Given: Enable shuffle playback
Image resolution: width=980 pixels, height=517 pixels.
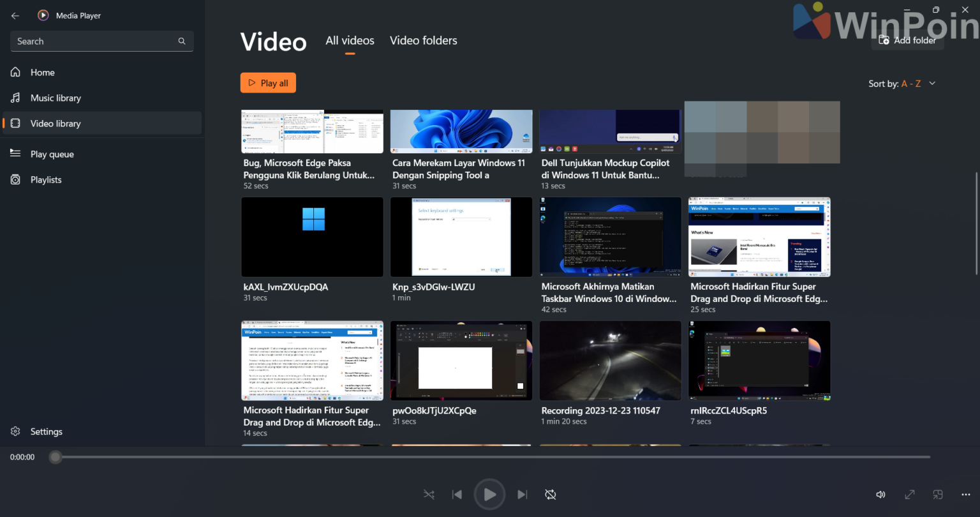Looking at the screenshot, I should click(428, 494).
